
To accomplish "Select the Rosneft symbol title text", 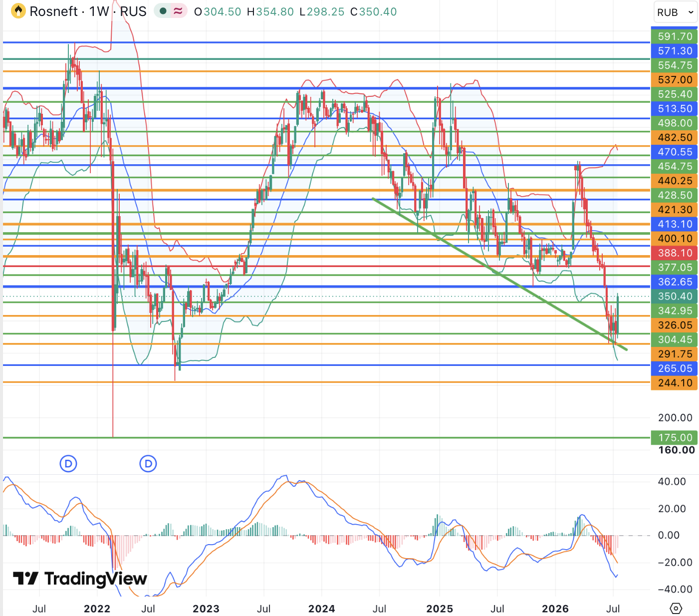I will [53, 11].
